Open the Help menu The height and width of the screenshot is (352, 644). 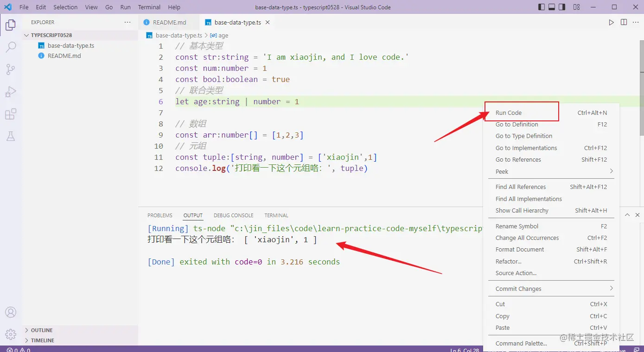pos(174,7)
